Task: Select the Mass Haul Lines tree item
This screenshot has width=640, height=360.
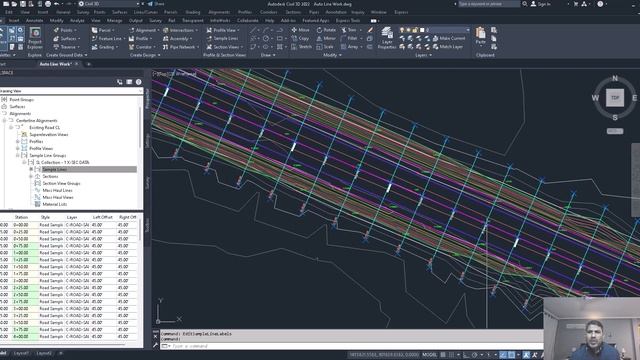Action: [57, 190]
